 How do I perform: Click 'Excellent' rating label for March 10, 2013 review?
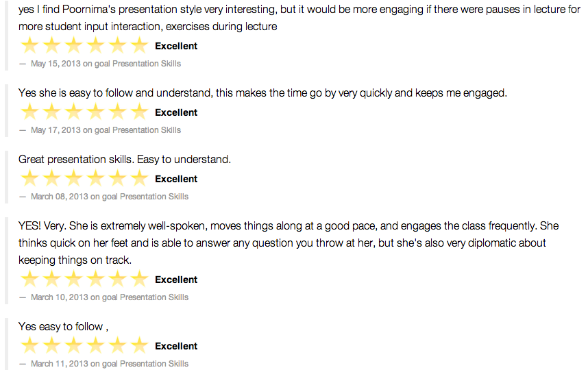(176, 280)
